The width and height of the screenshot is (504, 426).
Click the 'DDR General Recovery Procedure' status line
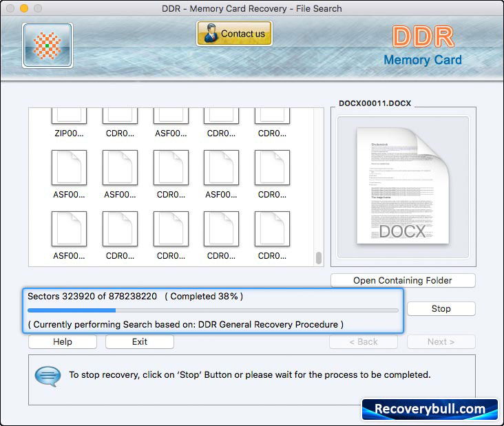185,324
